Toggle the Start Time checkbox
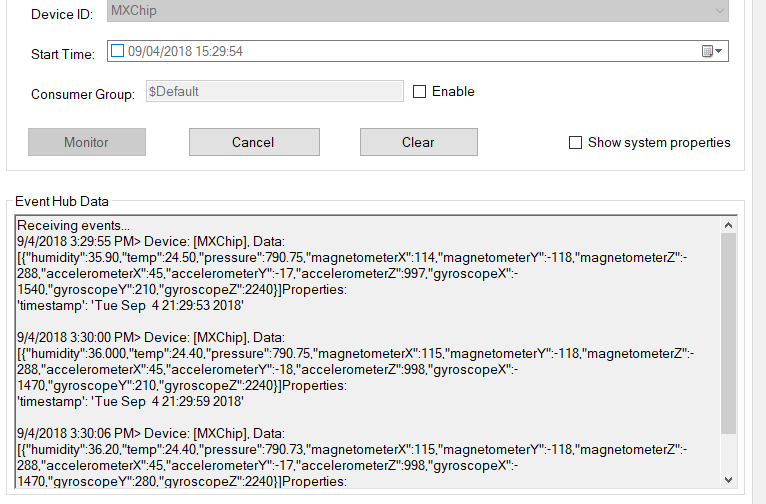Screen dimensions: 766x504 pos(117,51)
